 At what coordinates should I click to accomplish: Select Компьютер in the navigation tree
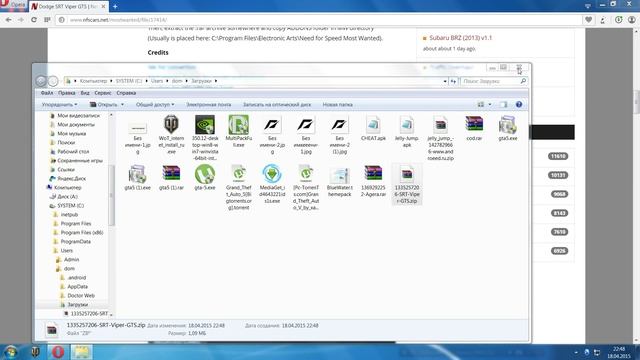(x=67, y=188)
